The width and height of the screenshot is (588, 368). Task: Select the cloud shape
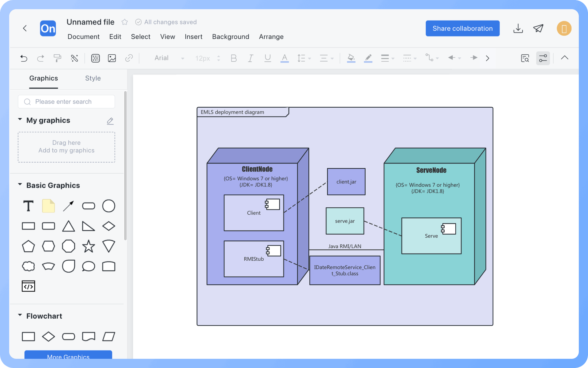[28, 266]
